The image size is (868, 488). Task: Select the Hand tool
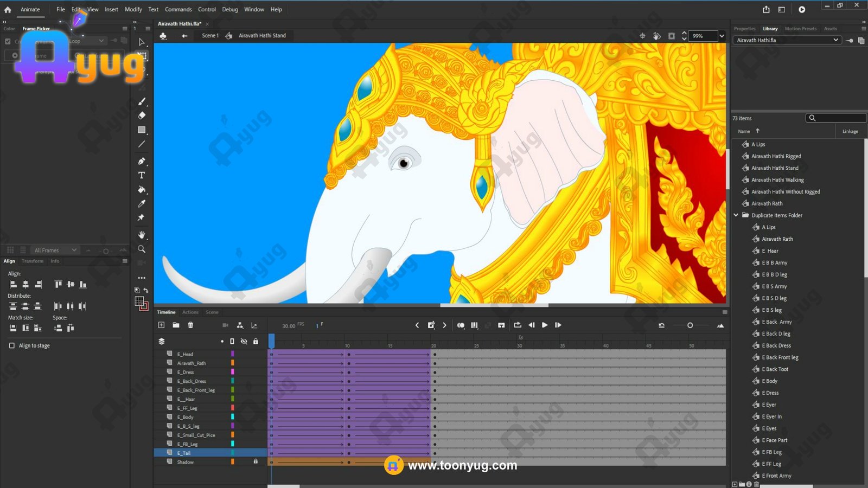142,235
